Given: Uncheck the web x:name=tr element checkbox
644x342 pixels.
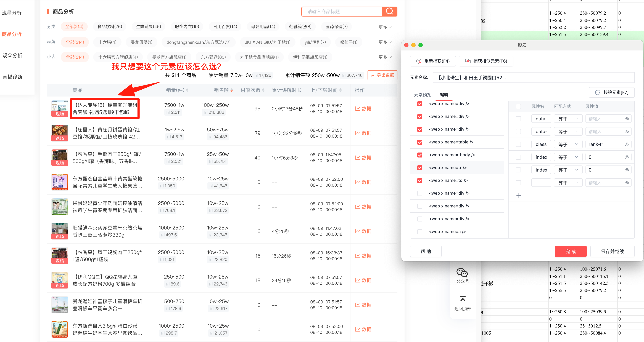Looking at the screenshot, I should click(420, 168).
